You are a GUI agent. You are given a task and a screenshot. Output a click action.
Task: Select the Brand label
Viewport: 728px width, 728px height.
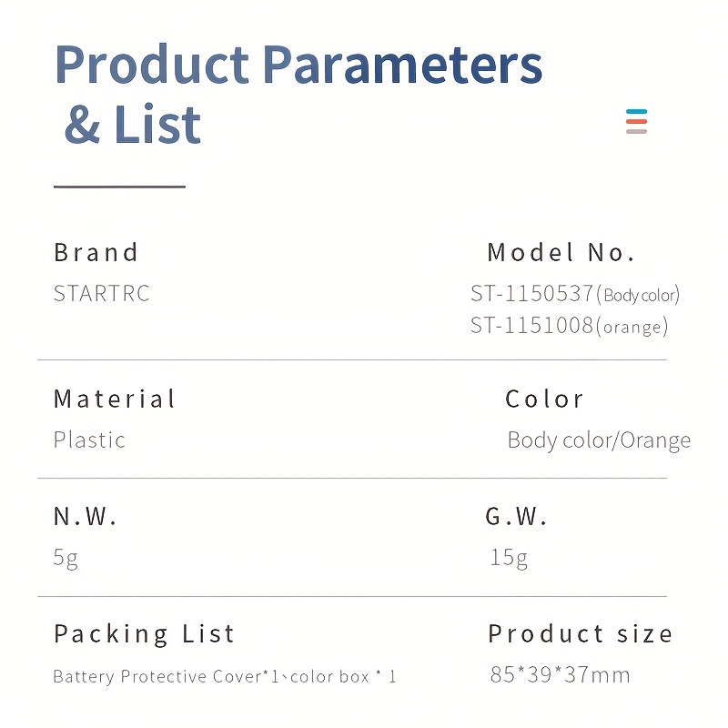(96, 253)
